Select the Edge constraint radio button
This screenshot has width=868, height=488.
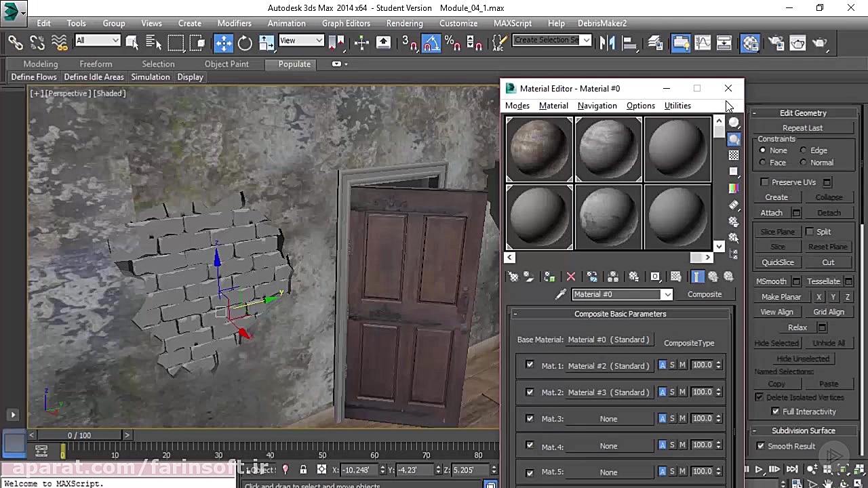click(804, 150)
